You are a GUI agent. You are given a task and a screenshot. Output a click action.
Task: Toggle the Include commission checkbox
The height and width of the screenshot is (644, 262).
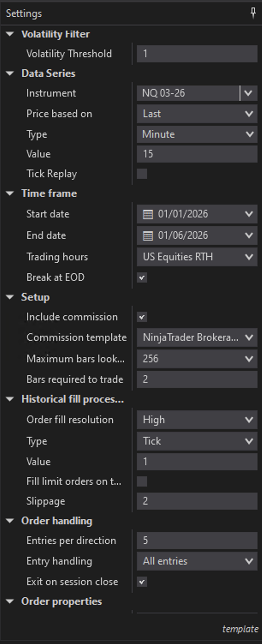coord(142,317)
